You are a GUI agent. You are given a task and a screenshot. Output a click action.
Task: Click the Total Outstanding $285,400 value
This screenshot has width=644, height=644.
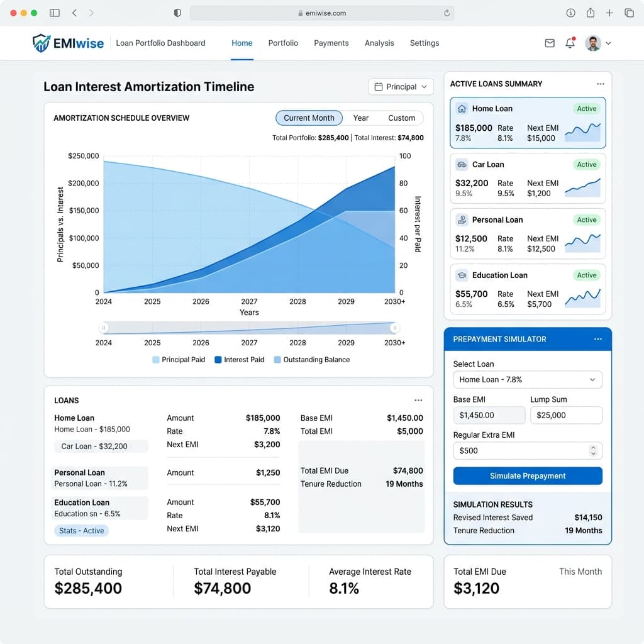88,588
